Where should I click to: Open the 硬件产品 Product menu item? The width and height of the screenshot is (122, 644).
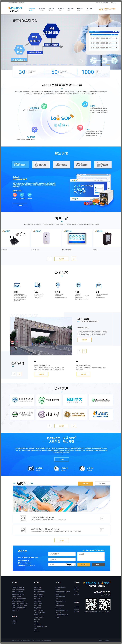pos(61,9)
